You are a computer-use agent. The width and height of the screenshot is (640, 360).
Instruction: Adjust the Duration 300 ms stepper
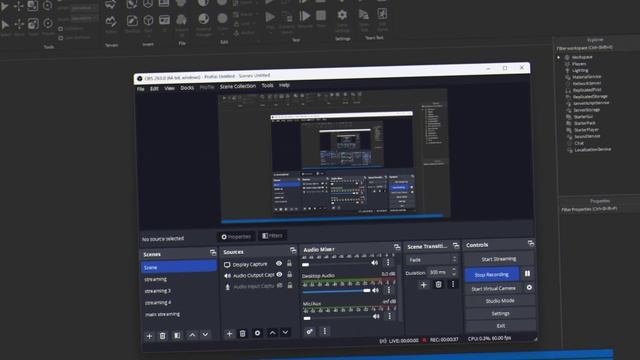(x=453, y=271)
